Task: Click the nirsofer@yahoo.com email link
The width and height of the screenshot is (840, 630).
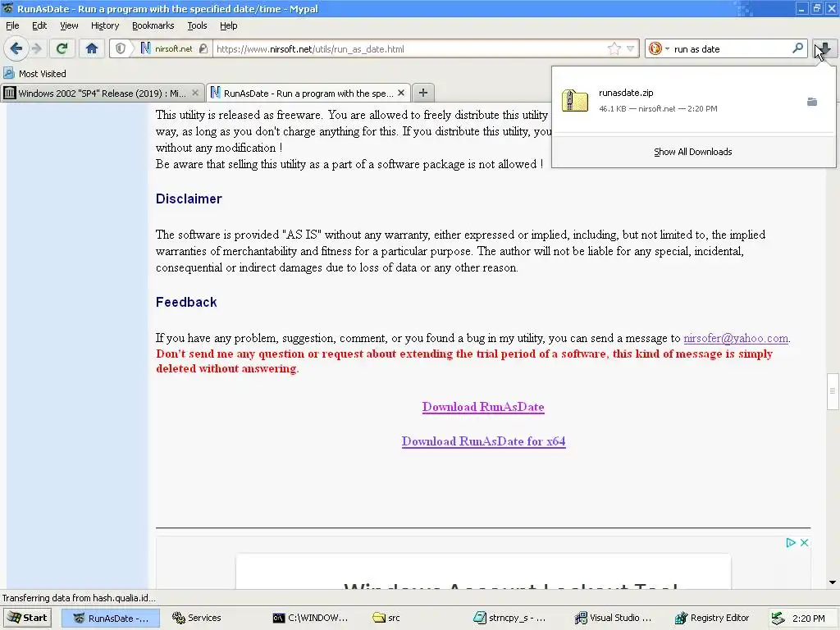Action: pyautogui.click(x=736, y=338)
